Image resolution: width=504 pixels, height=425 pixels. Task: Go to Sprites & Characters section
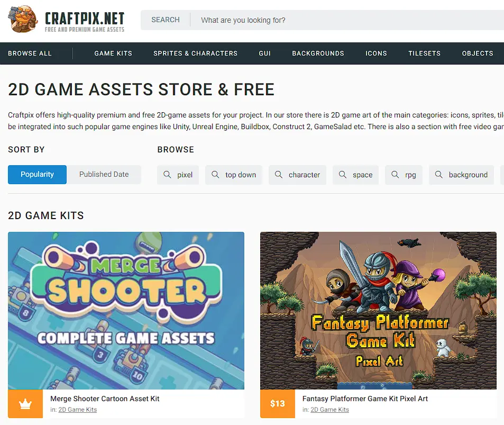(x=196, y=53)
